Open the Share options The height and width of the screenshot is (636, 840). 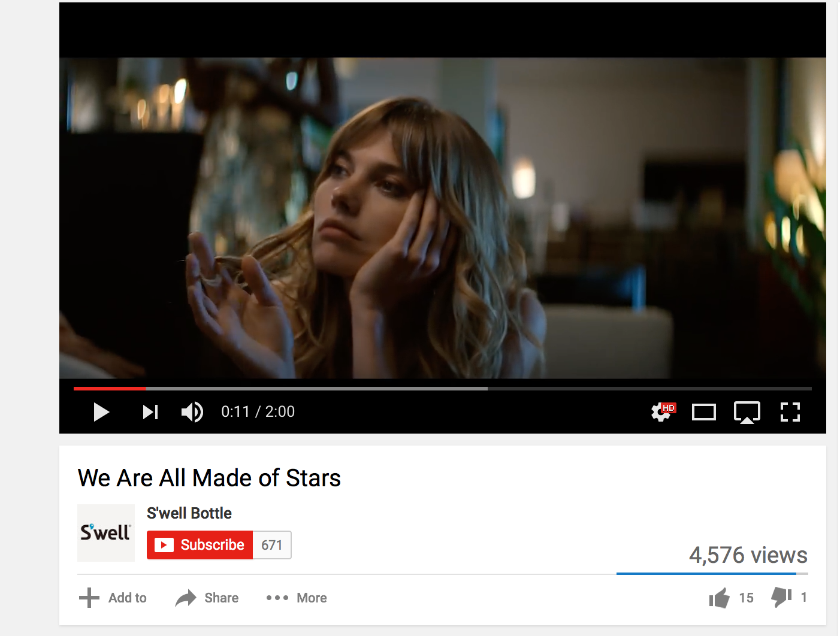tap(207, 598)
